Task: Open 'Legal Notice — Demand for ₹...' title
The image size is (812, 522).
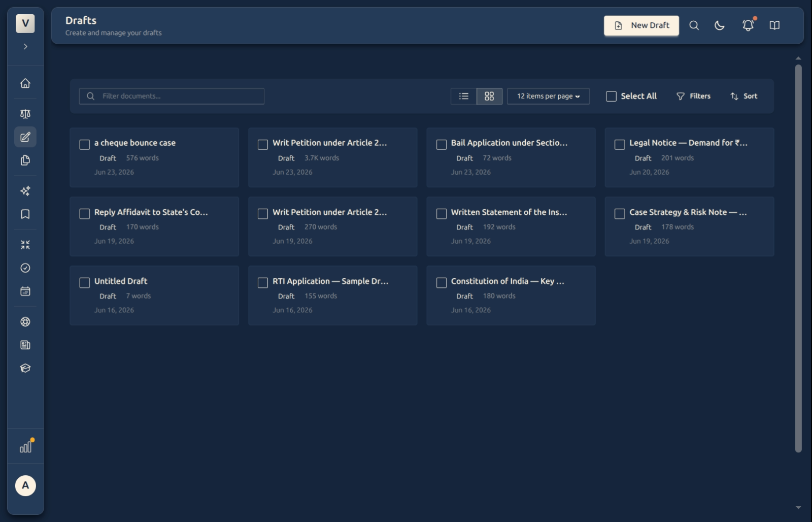Action: click(688, 143)
